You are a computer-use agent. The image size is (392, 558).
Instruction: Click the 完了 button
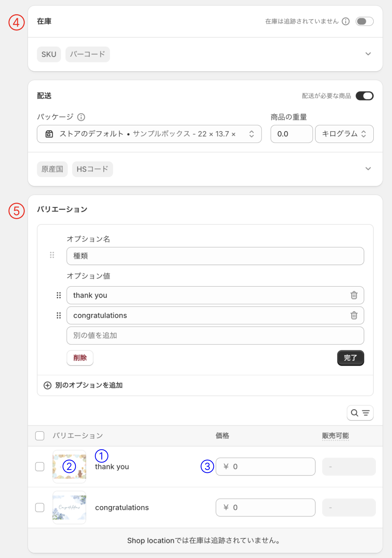coord(350,358)
